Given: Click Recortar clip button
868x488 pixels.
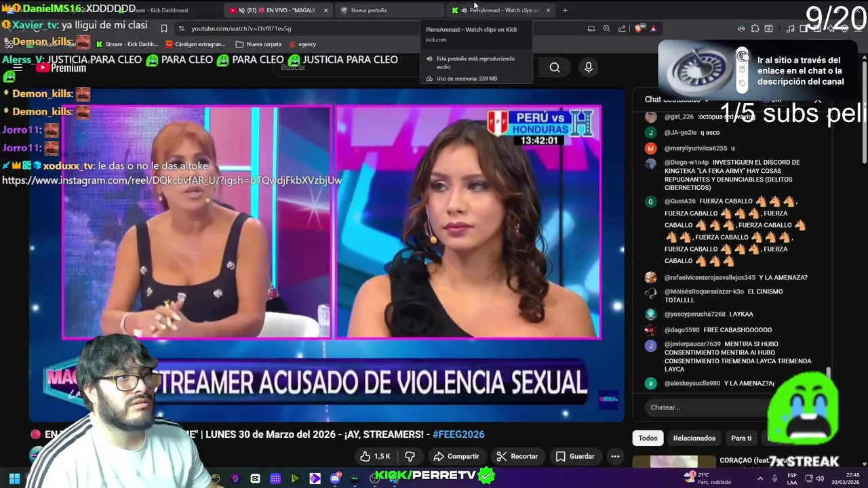Looking at the screenshot, I should tap(517, 456).
